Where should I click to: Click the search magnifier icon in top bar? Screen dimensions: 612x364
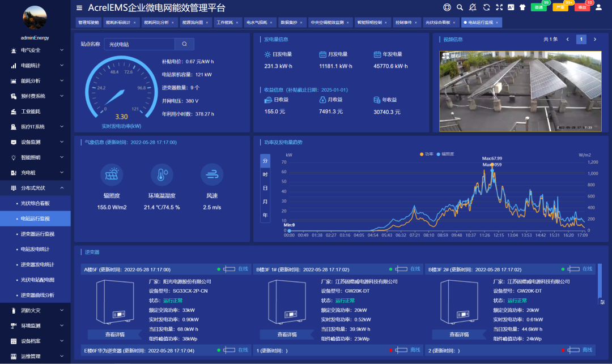point(460,7)
